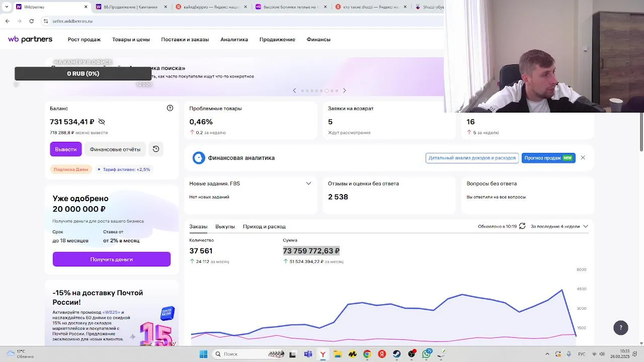Click the highlighted sum 73 759 772,63 ₽
Screen dimensions: 644x362
pyautogui.click(x=311, y=251)
